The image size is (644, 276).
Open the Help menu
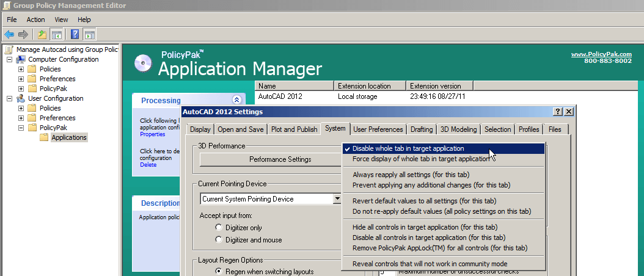pos(84,20)
